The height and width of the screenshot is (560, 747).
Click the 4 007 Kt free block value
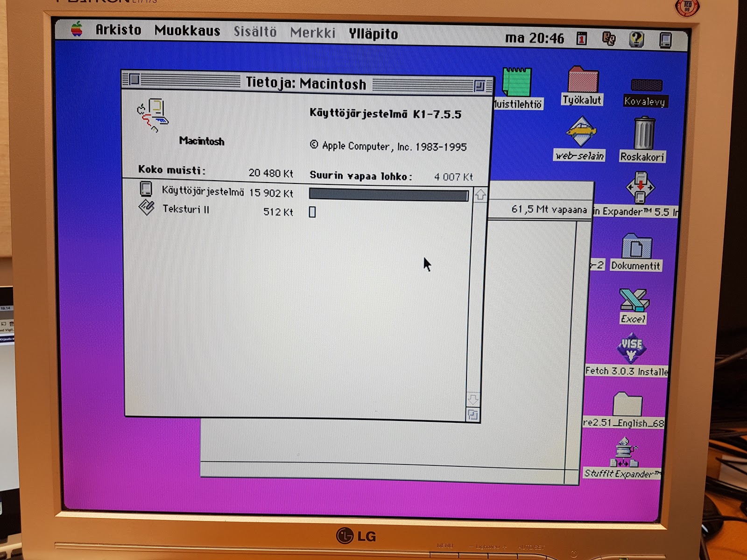(x=453, y=177)
